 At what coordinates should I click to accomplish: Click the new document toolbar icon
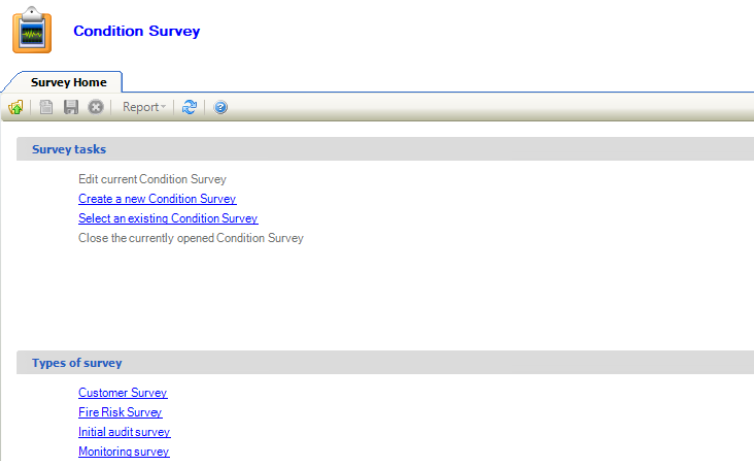(x=46, y=107)
